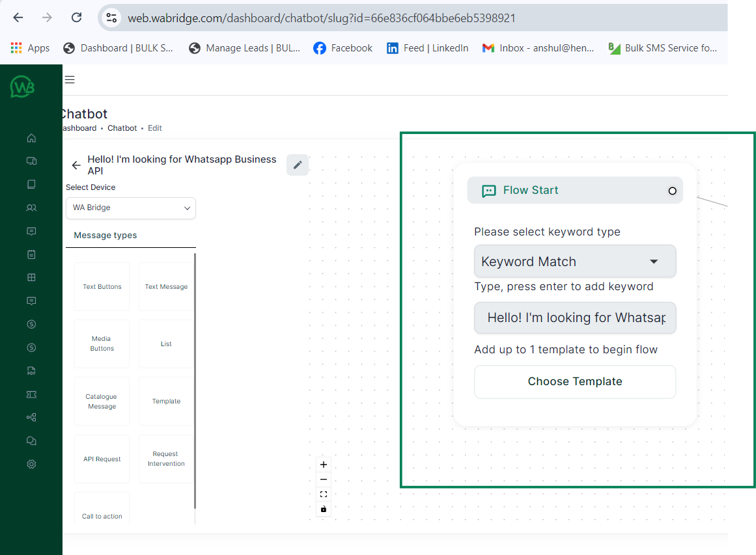Open the grid table icon in sidebar

(31, 277)
